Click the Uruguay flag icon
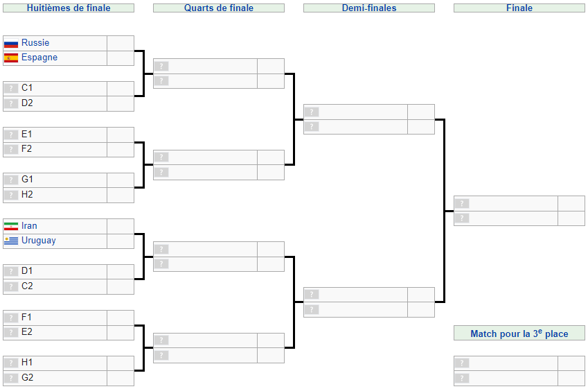588x389 pixels. click(x=11, y=241)
